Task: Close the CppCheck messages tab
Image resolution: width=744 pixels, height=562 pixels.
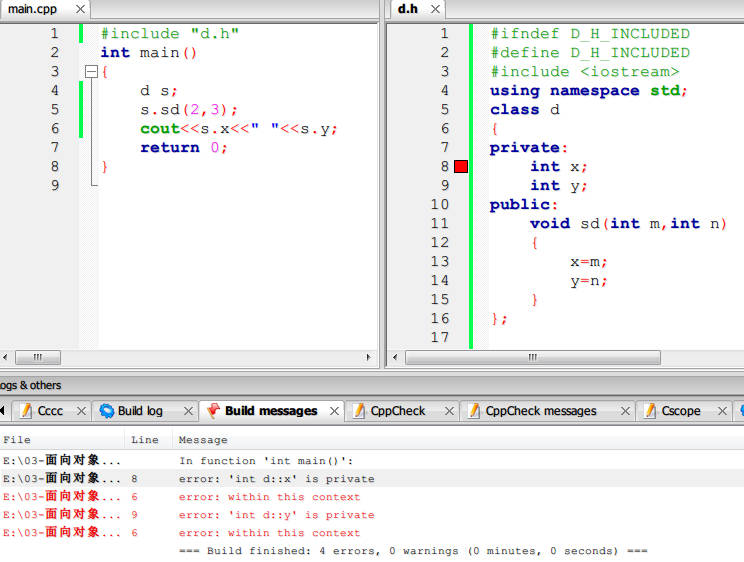Action: (625, 411)
